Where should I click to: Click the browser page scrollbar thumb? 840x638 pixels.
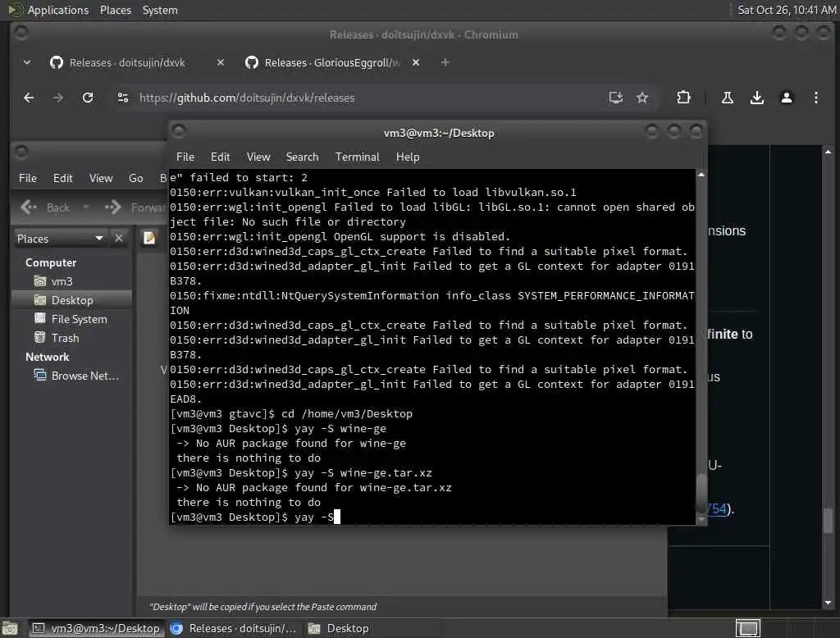829,520
